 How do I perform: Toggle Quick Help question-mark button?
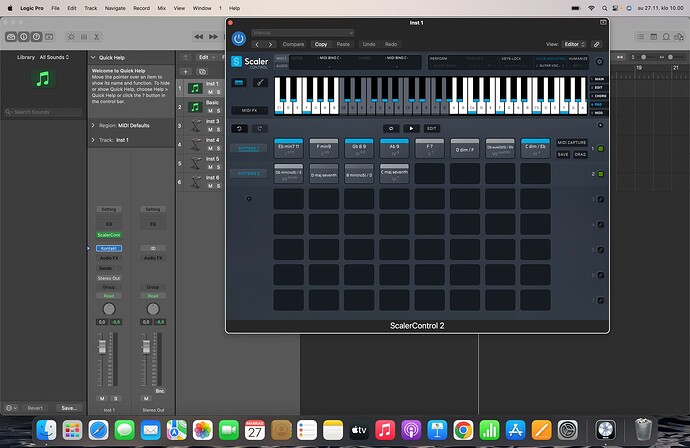37,37
